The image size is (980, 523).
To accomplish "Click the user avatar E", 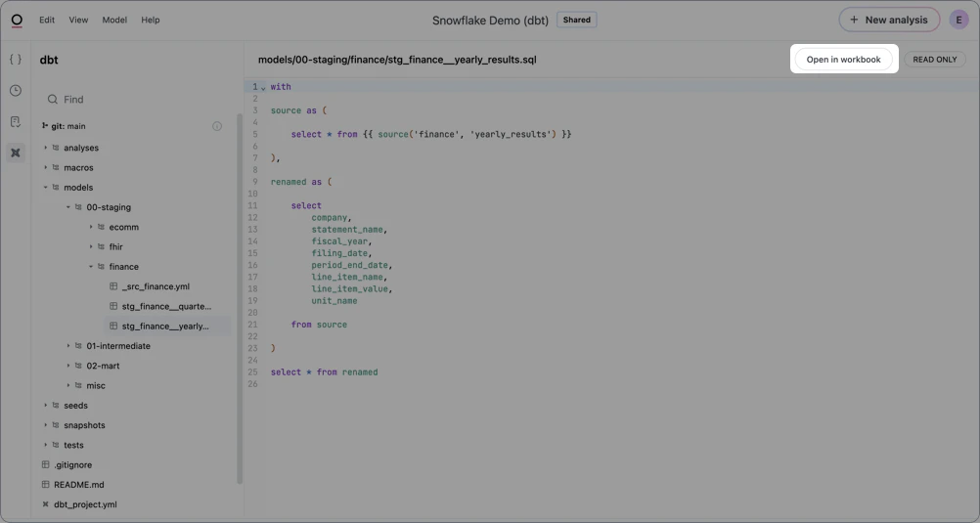I will click(958, 20).
